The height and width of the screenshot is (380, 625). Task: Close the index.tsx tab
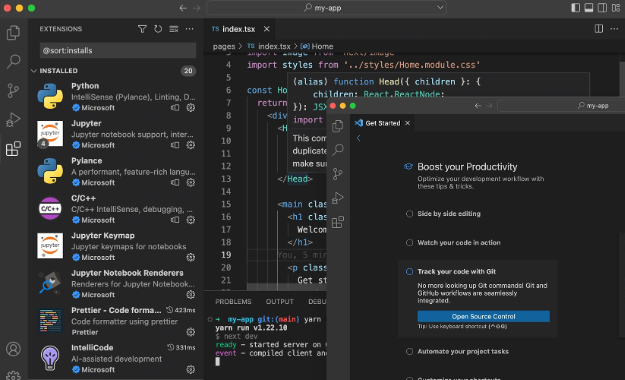pyautogui.click(x=267, y=29)
